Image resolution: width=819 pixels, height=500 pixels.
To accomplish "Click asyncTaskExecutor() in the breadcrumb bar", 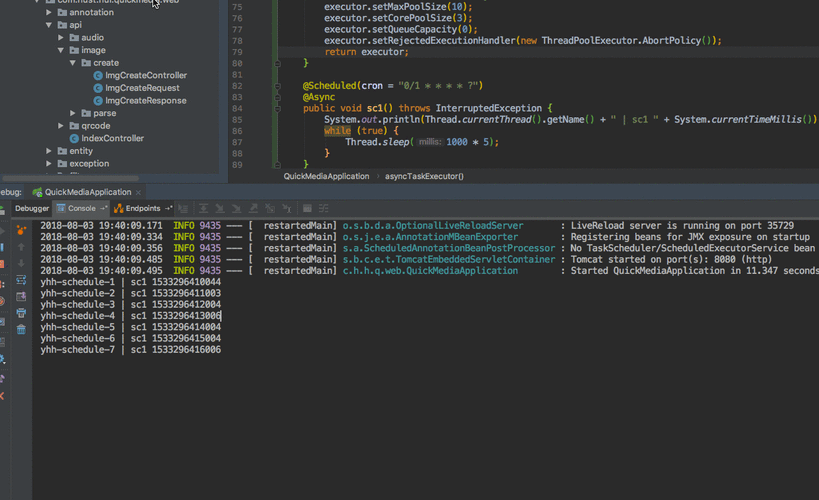I will [424, 176].
